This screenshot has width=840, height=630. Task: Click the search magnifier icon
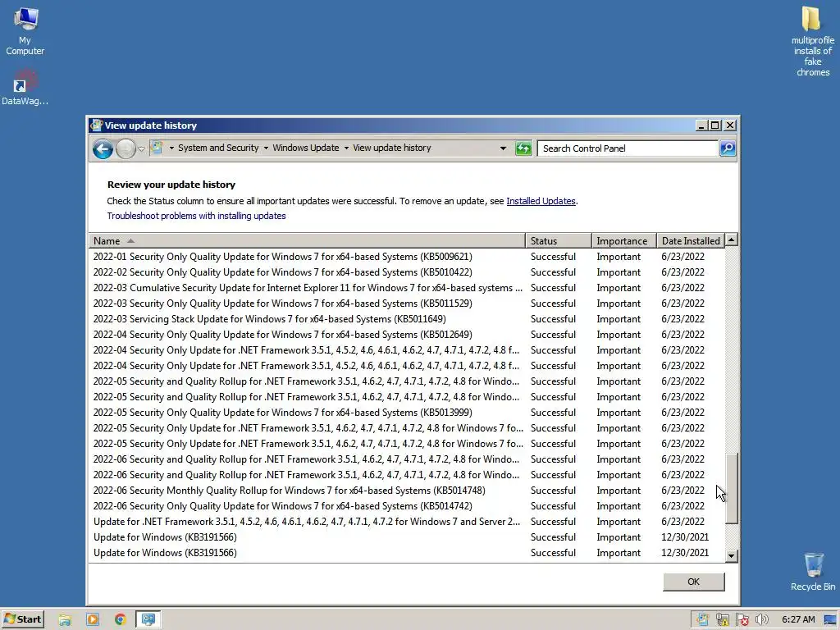click(728, 148)
